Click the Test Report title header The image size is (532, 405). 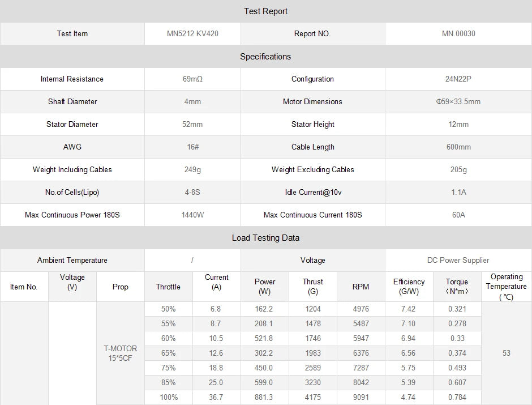[265, 11]
